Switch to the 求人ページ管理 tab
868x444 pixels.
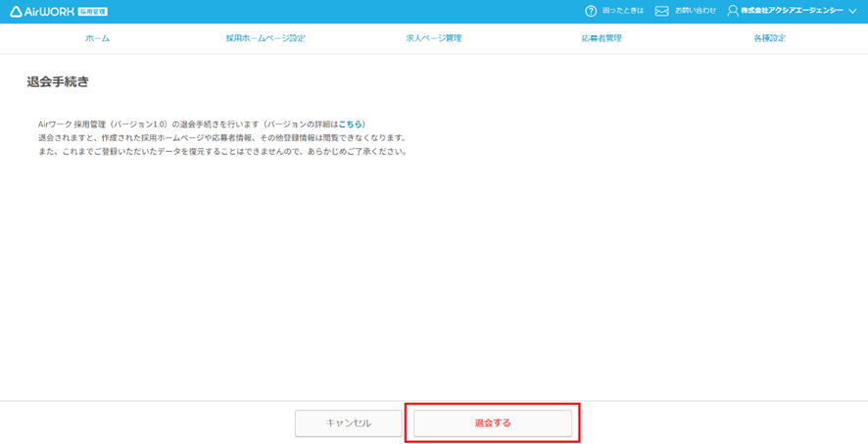point(434,38)
